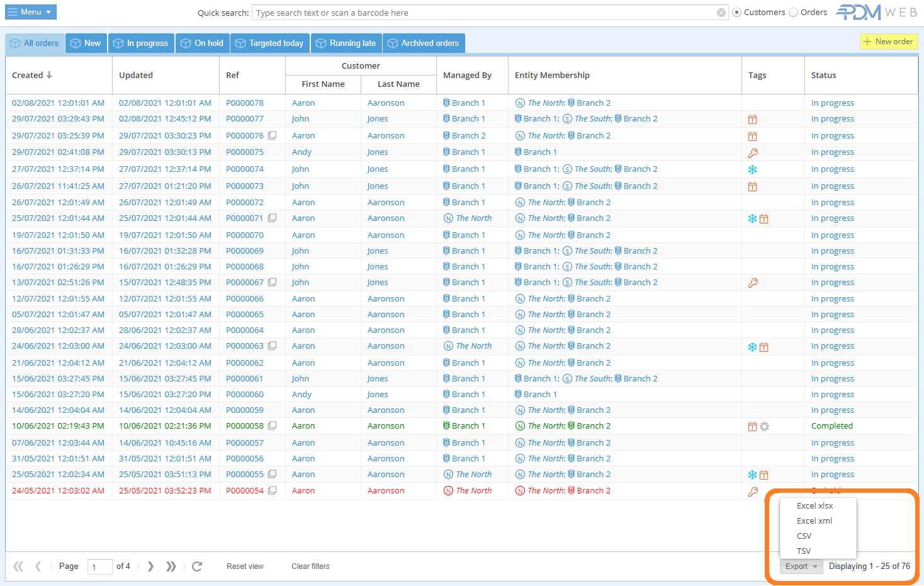Select the Customers radio button
The image size is (924, 586).
click(736, 13)
